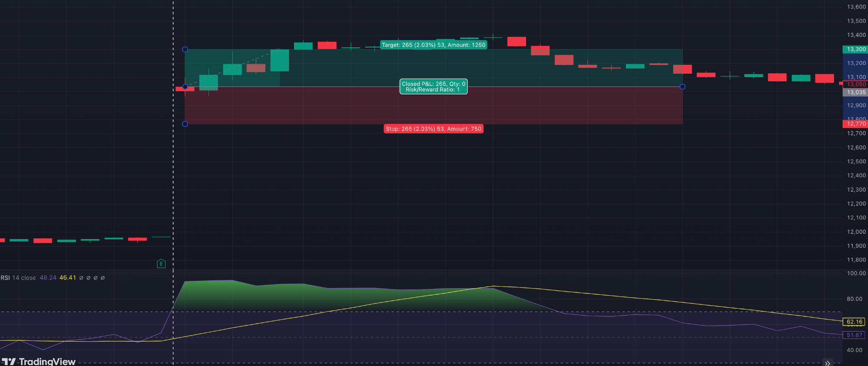The image size is (868, 366).
Task: Click the 13,600 price scale label
Action: point(856,7)
